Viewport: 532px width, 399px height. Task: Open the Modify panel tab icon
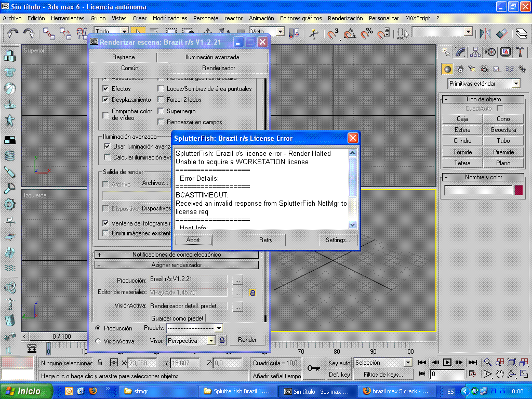tap(460, 52)
